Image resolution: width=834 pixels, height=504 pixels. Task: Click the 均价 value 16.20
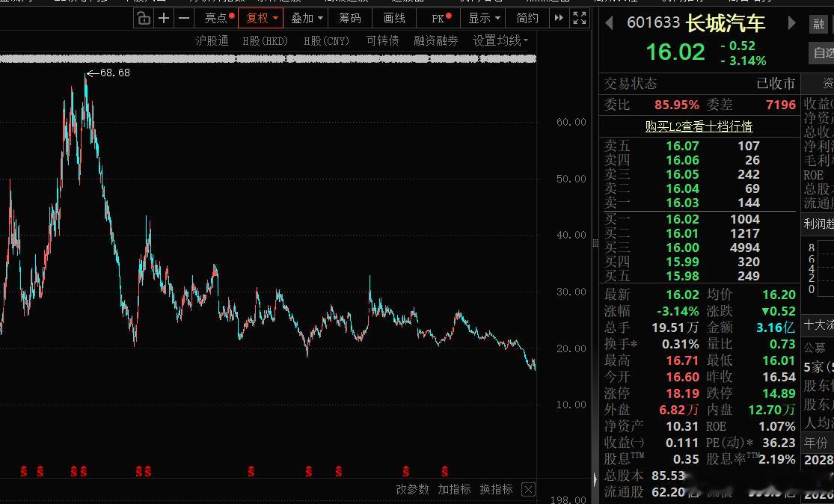(779, 295)
